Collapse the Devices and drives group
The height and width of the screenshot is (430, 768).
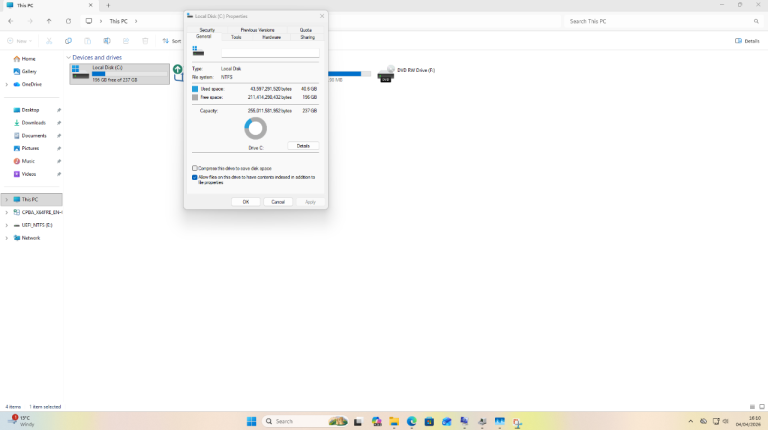point(68,58)
